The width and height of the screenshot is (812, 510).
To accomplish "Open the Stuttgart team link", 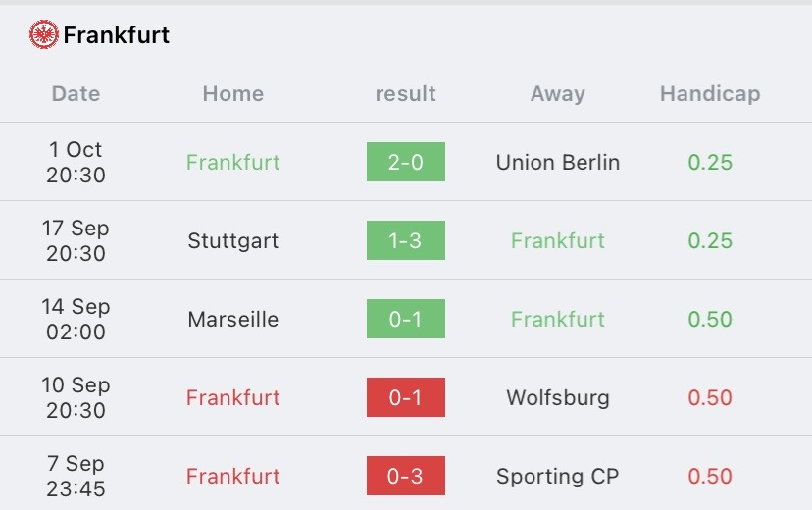I will (x=233, y=241).
